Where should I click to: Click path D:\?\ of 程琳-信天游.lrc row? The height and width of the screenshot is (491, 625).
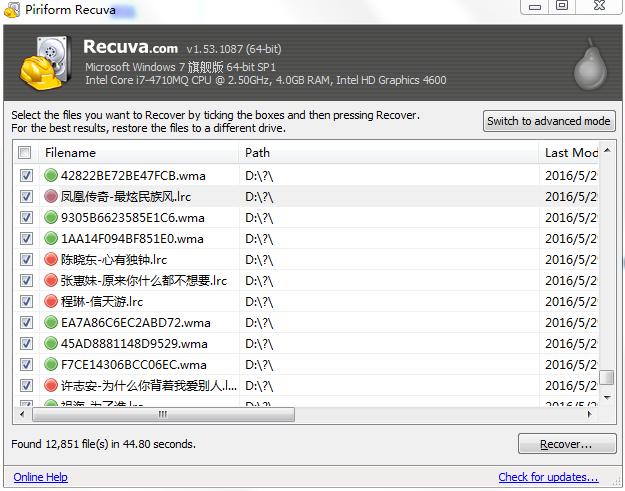pos(259,302)
